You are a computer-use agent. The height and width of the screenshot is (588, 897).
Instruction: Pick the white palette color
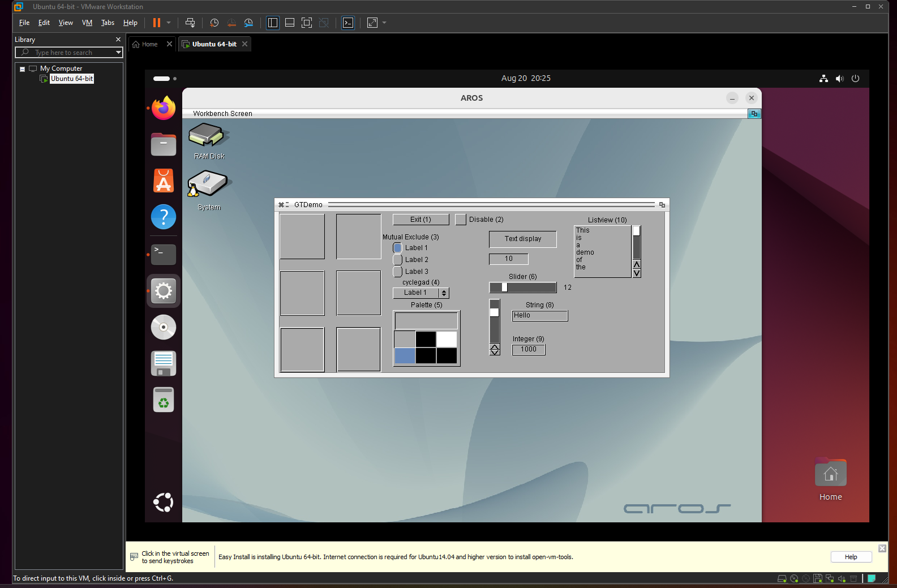coord(447,339)
